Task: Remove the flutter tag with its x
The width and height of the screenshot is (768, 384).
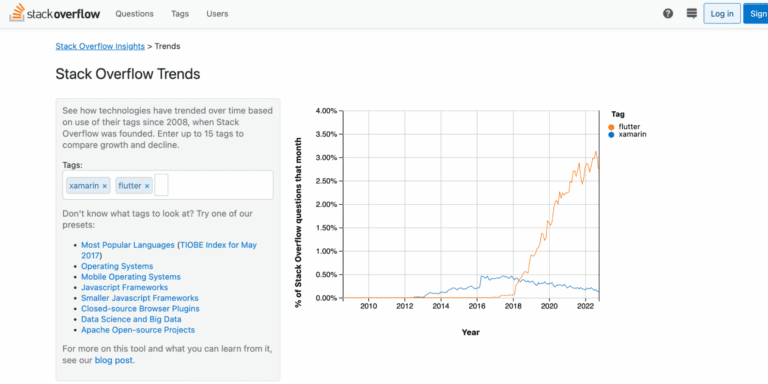Action: pos(147,186)
